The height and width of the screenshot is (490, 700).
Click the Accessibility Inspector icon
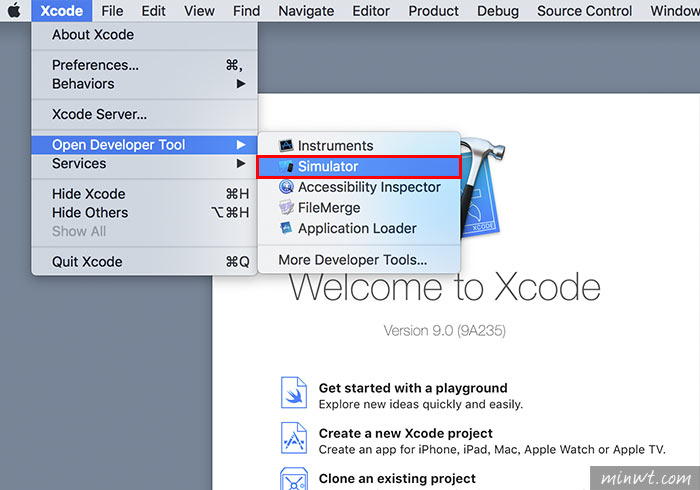click(x=286, y=187)
